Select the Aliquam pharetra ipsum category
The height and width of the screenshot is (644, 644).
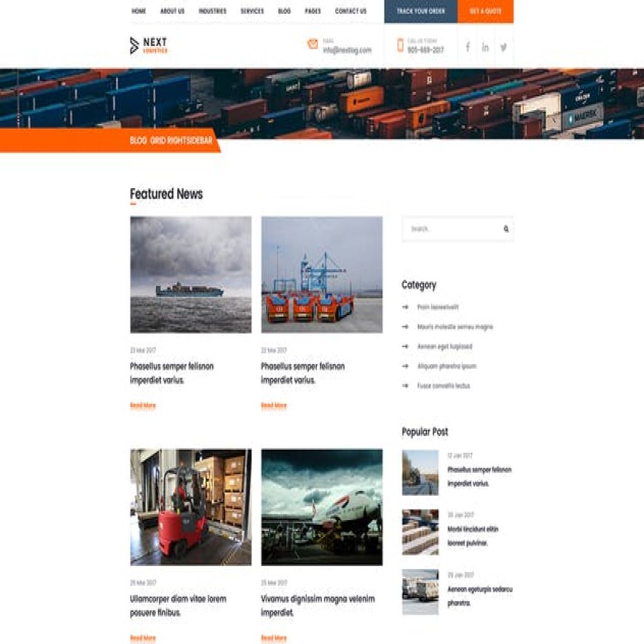[x=447, y=366]
